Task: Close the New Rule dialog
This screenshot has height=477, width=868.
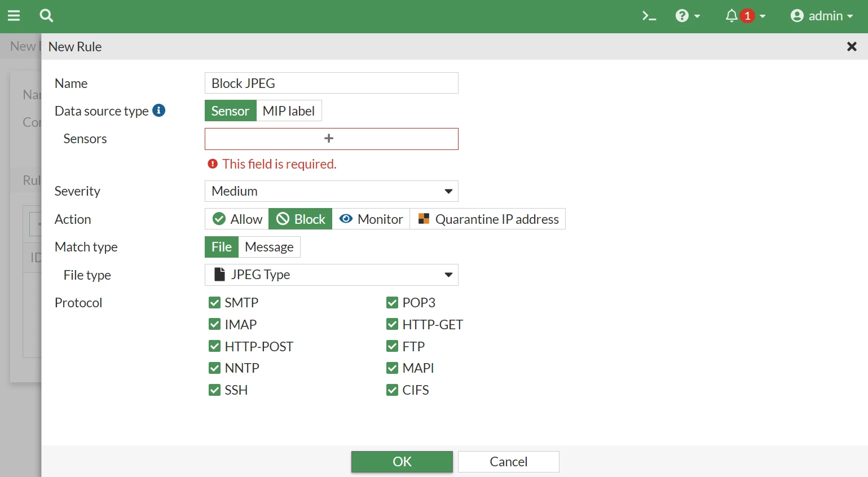Action: (x=852, y=46)
